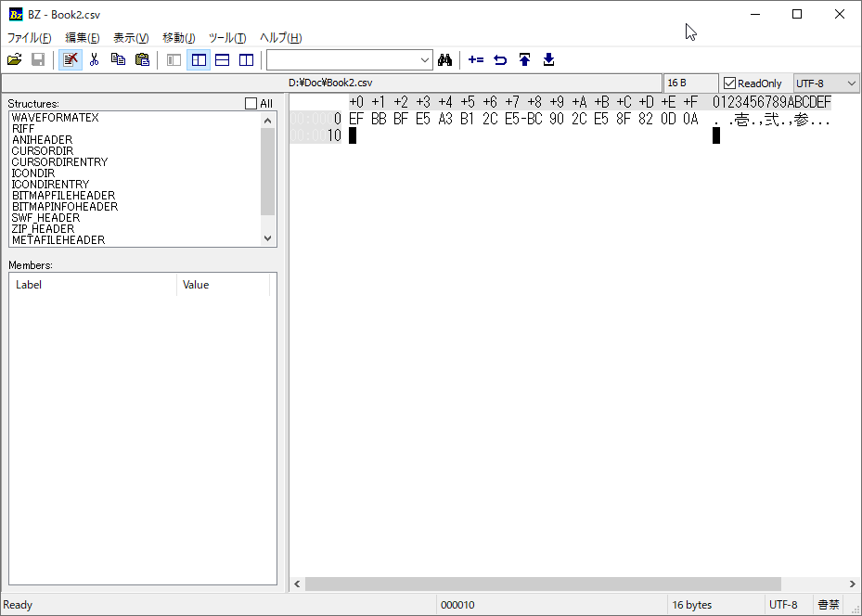Select CURSORDIR structure entry
The width and height of the screenshot is (862, 616).
point(43,150)
